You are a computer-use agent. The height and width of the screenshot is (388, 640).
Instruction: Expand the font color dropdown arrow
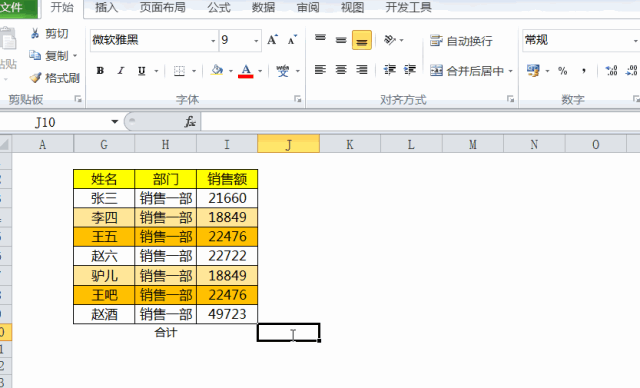click(x=260, y=71)
